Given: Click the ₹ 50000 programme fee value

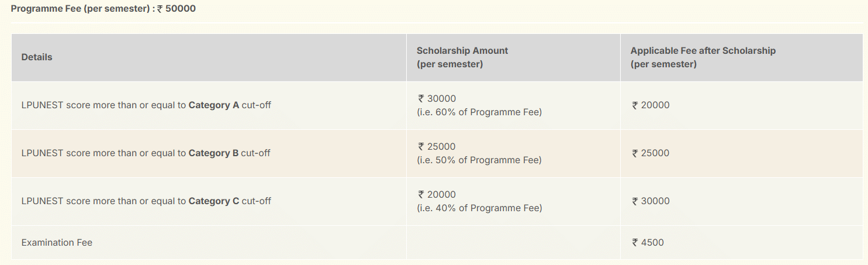Looking at the screenshot, I should (176, 9).
